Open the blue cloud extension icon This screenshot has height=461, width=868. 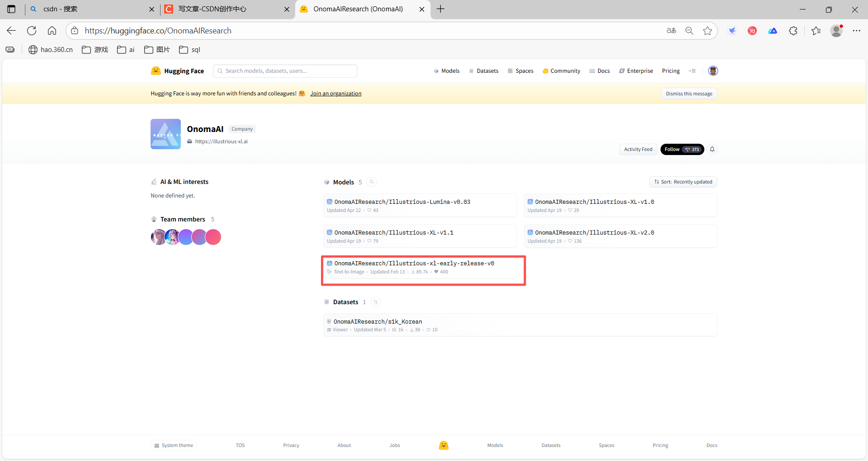click(x=773, y=31)
